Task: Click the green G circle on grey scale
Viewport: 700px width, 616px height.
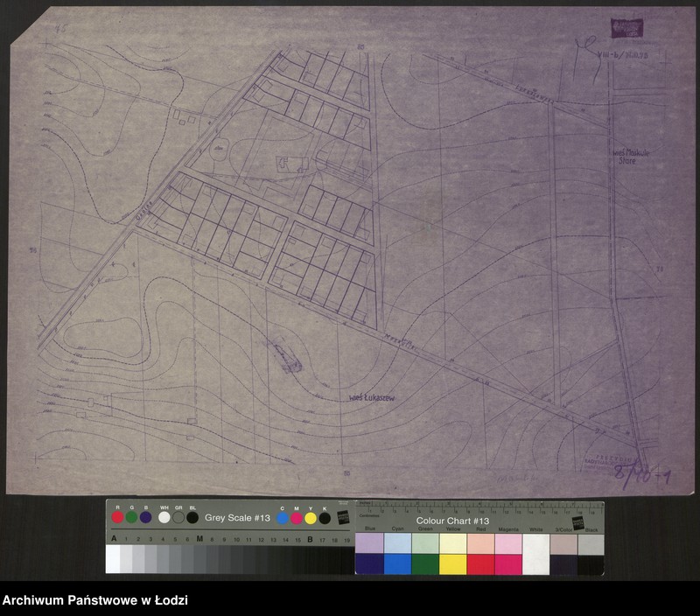Action: click(x=131, y=517)
